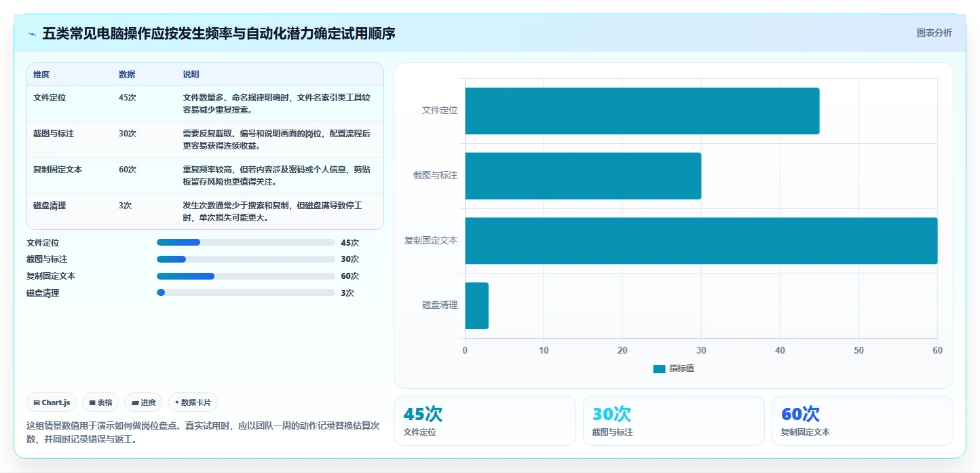The width and height of the screenshot is (980, 473).
Task: Click the x-axis tick label 10
Action: coord(544,350)
